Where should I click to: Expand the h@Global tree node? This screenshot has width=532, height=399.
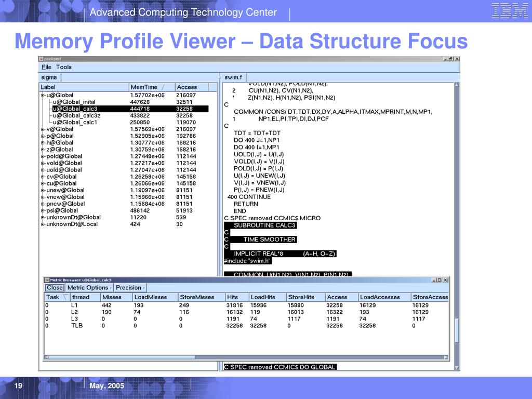pyautogui.click(x=43, y=143)
